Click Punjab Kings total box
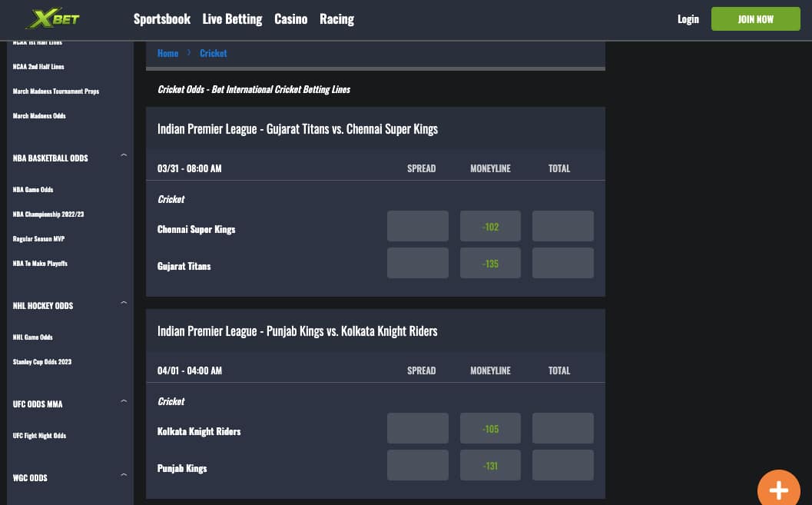 pos(563,465)
